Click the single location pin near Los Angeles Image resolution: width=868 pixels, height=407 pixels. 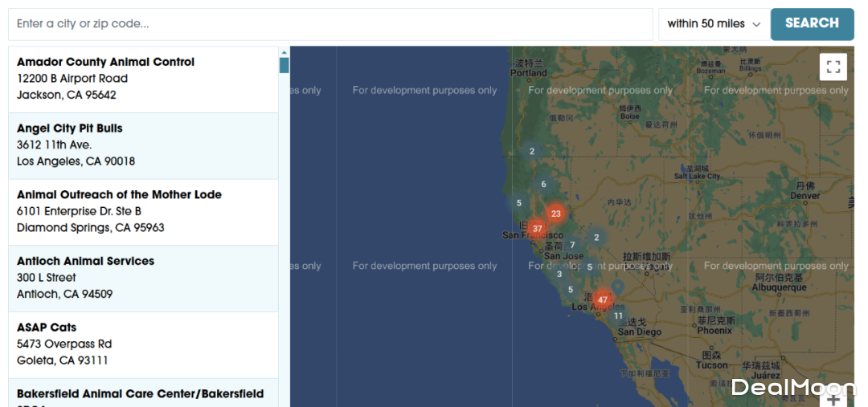(x=617, y=286)
